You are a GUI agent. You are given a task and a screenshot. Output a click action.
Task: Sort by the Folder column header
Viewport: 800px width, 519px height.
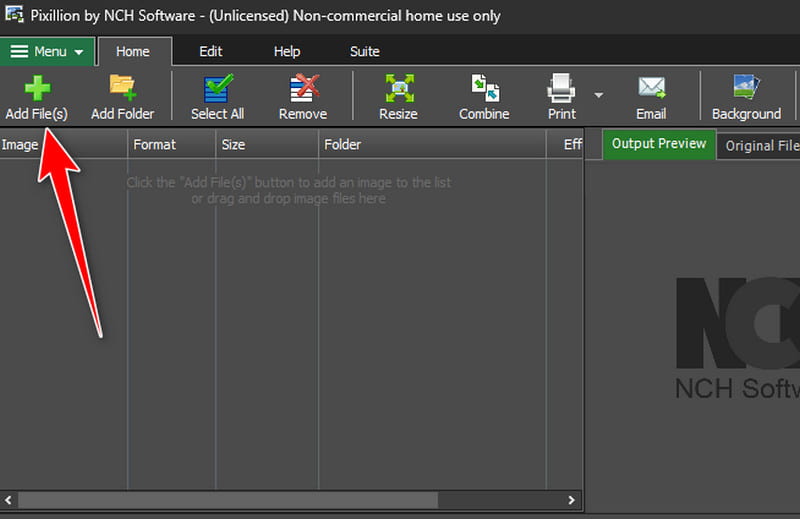pyautogui.click(x=433, y=144)
